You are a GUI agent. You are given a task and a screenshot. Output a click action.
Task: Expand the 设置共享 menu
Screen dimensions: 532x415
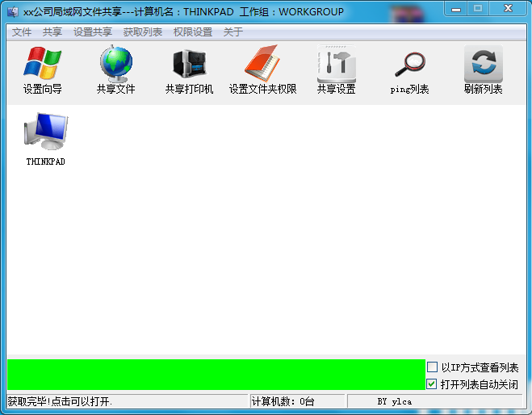point(93,32)
